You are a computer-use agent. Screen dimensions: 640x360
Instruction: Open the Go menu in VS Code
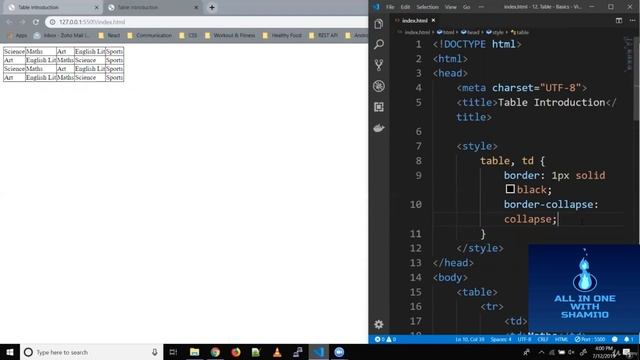tap(467, 7)
